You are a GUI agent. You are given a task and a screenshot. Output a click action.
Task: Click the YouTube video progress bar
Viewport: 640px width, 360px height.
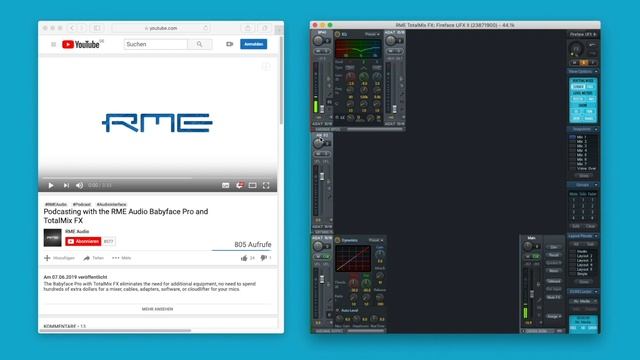pos(158,178)
